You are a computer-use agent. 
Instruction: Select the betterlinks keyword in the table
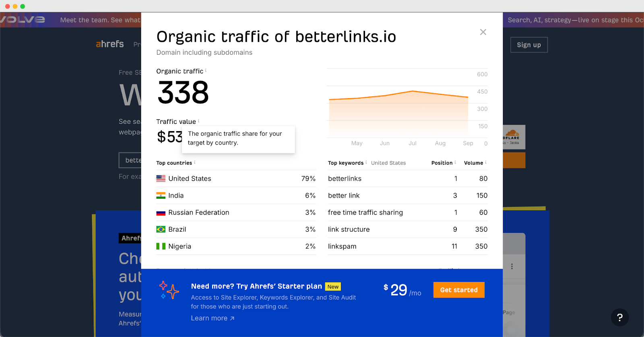click(x=345, y=179)
